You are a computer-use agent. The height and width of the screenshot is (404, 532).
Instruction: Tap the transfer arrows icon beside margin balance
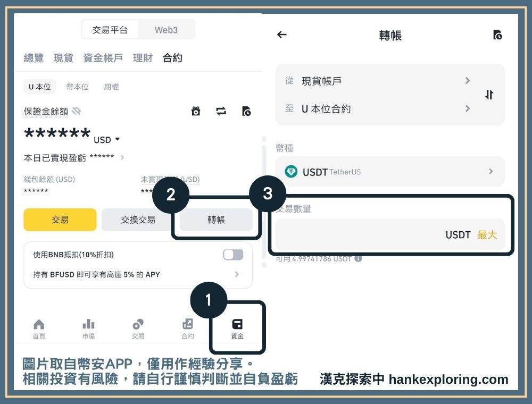tap(221, 111)
